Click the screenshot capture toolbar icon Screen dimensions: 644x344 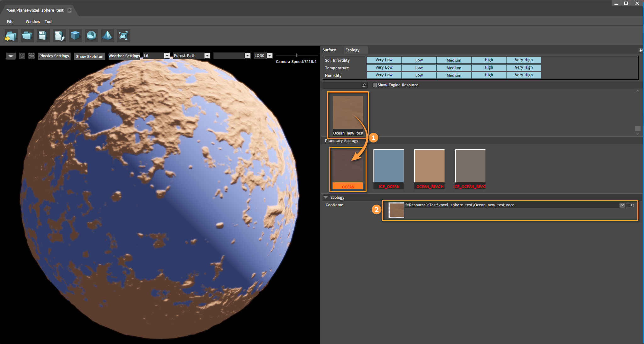coord(123,36)
